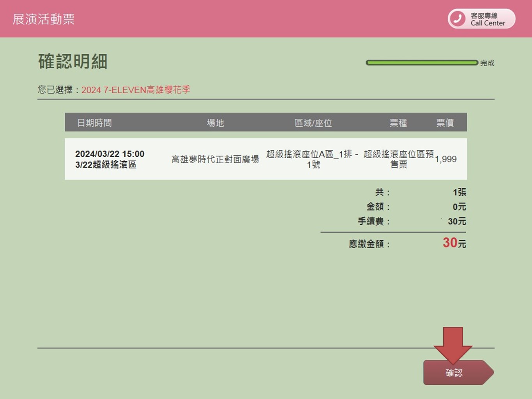The image size is (532, 399).
Task: Click the ticket price 1,999
Action: pyautogui.click(x=446, y=159)
